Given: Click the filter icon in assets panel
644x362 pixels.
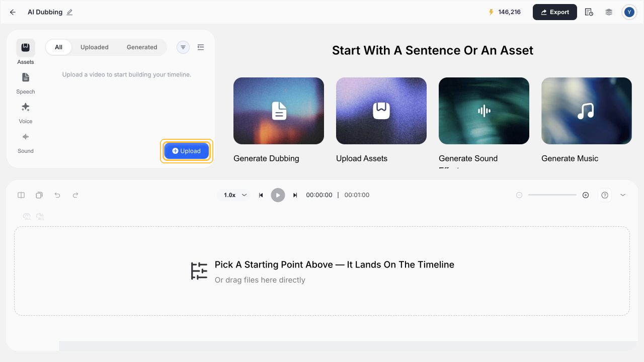Looking at the screenshot, I should (x=183, y=47).
